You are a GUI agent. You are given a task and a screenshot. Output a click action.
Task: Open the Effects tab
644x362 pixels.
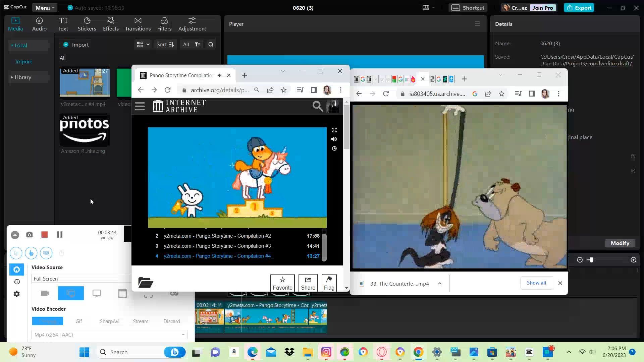click(111, 24)
